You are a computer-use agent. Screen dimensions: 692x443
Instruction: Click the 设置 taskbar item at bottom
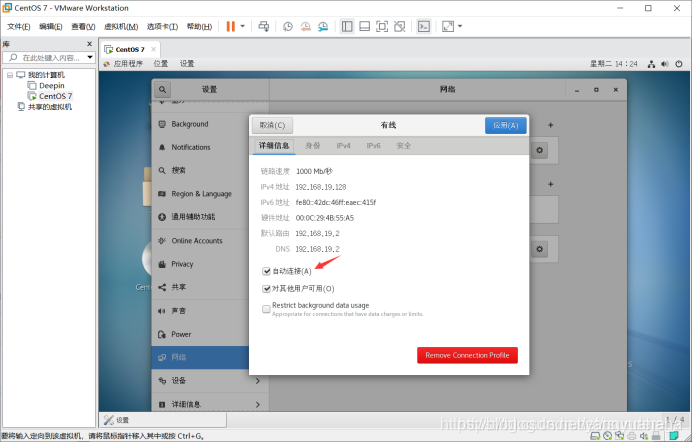[163, 420]
